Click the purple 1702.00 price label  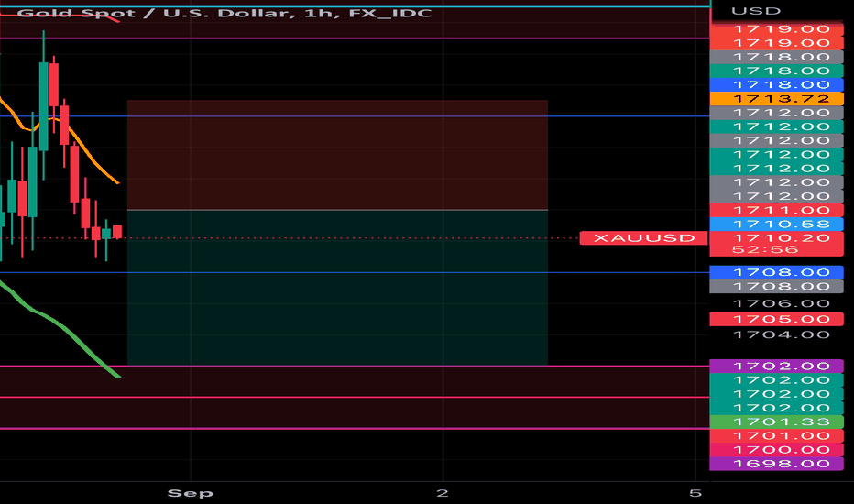[777, 367]
